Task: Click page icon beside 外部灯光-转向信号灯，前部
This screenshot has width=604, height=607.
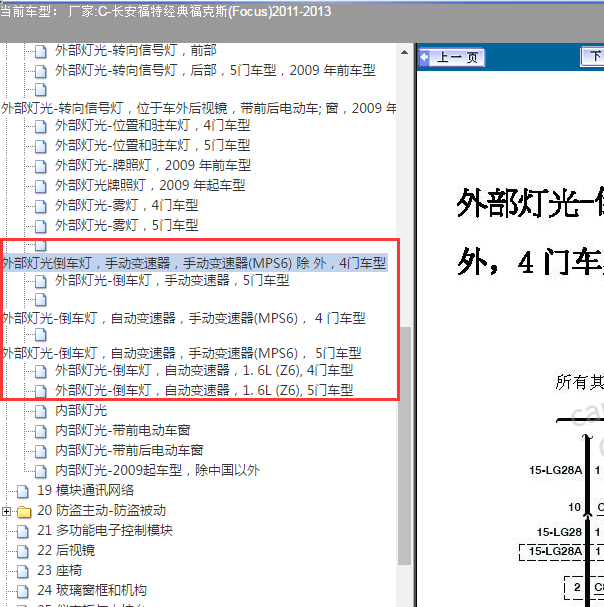Action: [41, 51]
